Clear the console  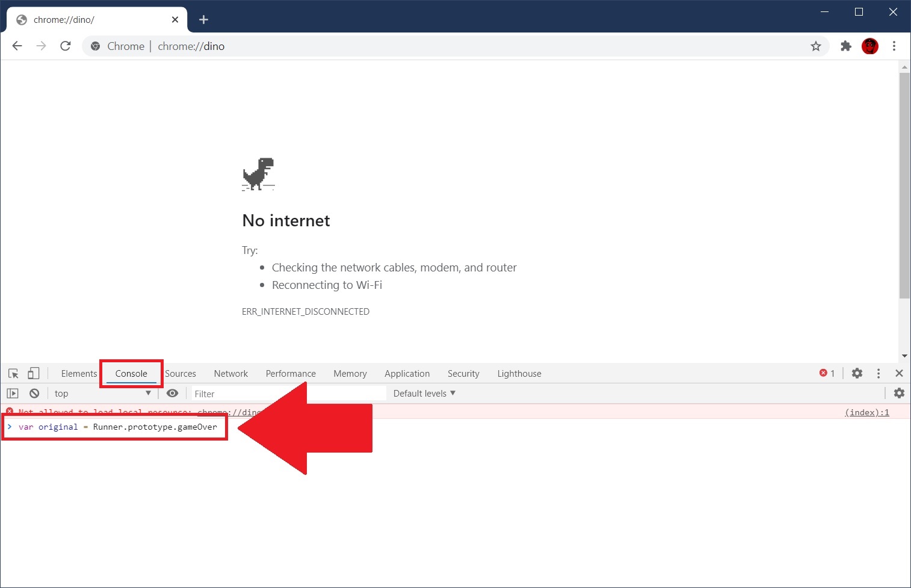(34, 394)
